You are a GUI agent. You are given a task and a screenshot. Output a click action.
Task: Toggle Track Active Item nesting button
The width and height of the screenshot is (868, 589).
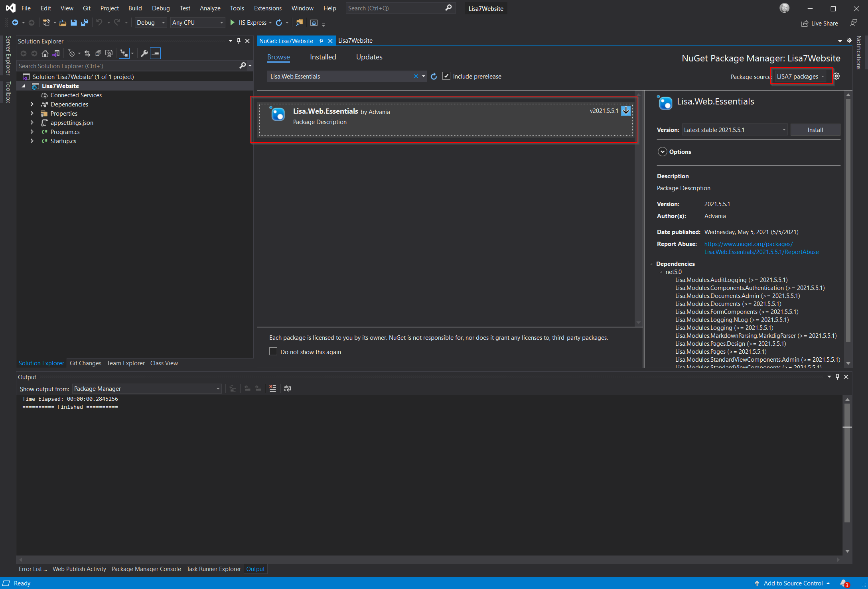[x=124, y=53]
